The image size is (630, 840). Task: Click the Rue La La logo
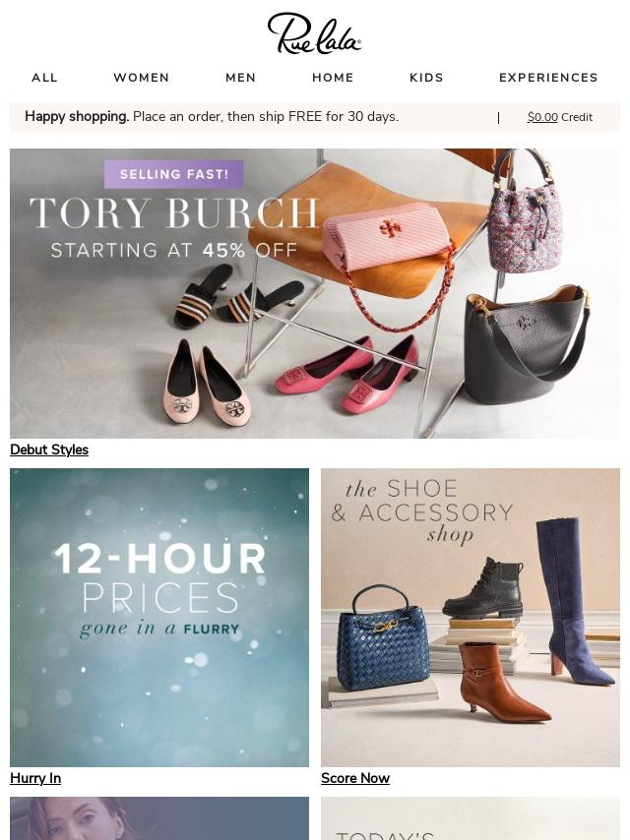(x=314, y=33)
